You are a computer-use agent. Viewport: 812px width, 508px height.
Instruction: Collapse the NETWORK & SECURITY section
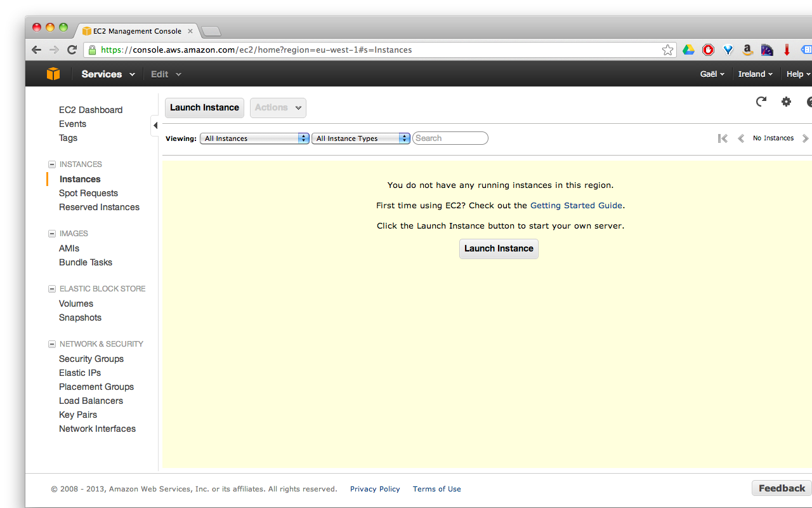[x=51, y=344]
